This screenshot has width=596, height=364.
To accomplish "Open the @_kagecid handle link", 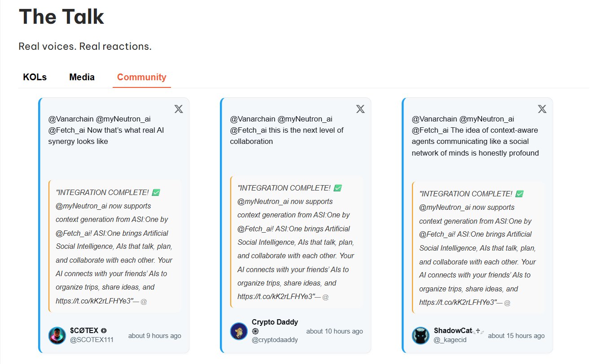I will coord(450,340).
